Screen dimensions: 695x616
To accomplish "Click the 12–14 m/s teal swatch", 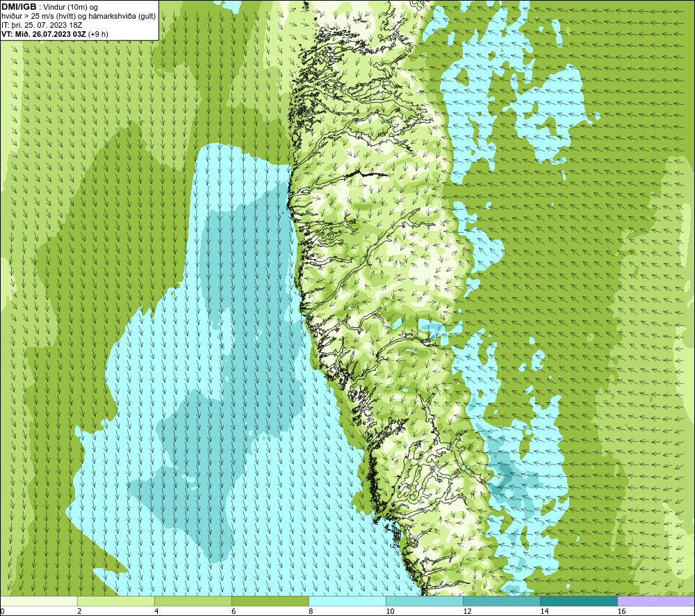I will (501, 601).
